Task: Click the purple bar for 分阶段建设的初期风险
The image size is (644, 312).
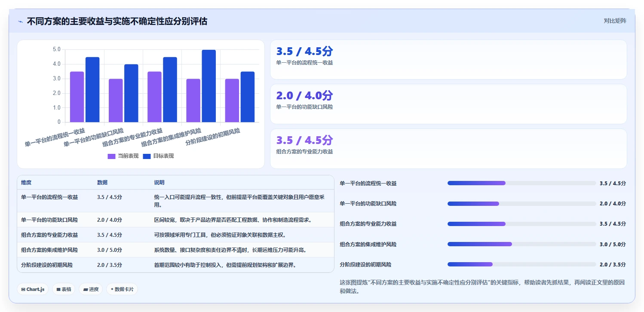Action: tap(232, 101)
